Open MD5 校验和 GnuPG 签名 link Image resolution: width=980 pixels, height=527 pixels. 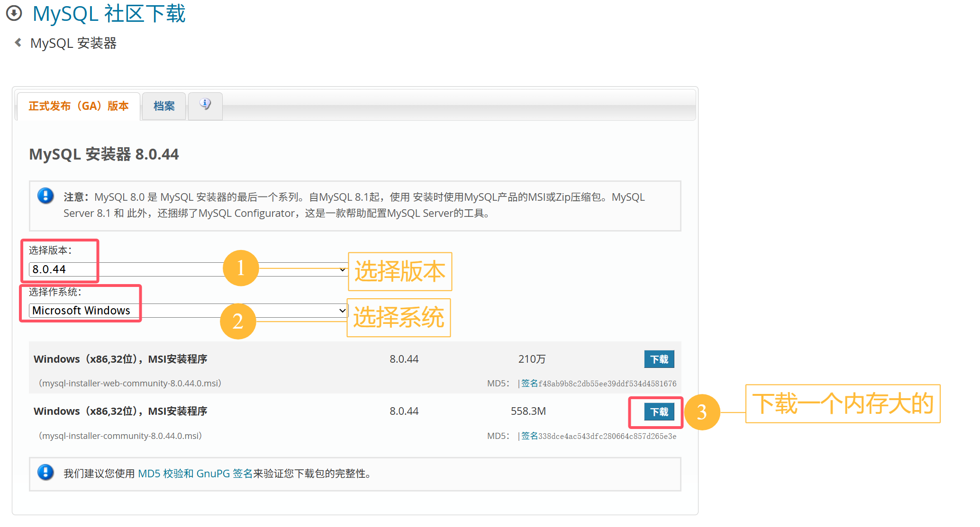195,473
